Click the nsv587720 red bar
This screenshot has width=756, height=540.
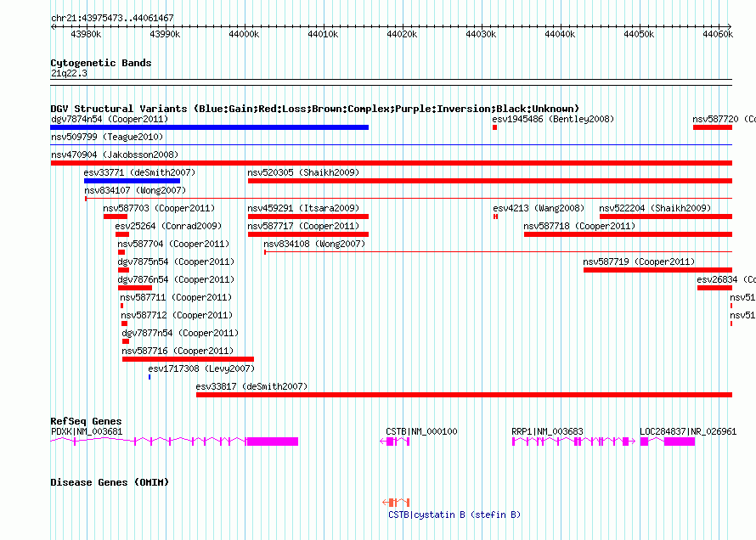(713, 127)
